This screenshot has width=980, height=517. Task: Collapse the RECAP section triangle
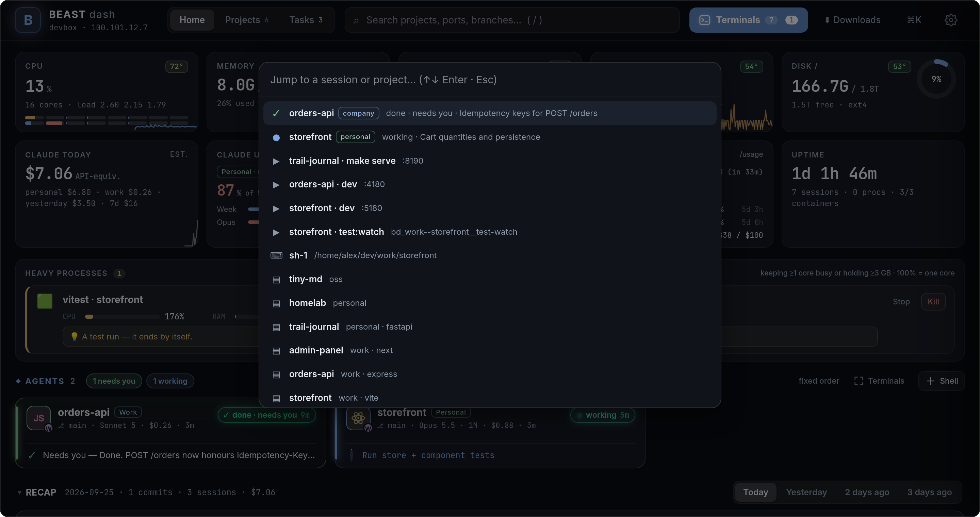pyautogui.click(x=19, y=493)
